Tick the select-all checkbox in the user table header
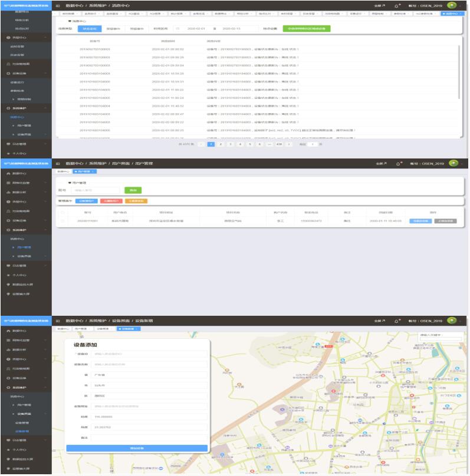 [63, 212]
